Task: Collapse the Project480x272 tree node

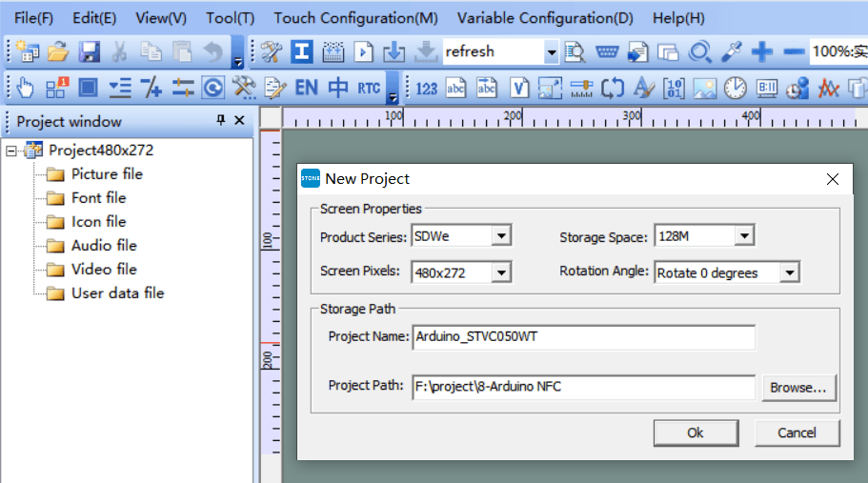Action: coord(10,151)
